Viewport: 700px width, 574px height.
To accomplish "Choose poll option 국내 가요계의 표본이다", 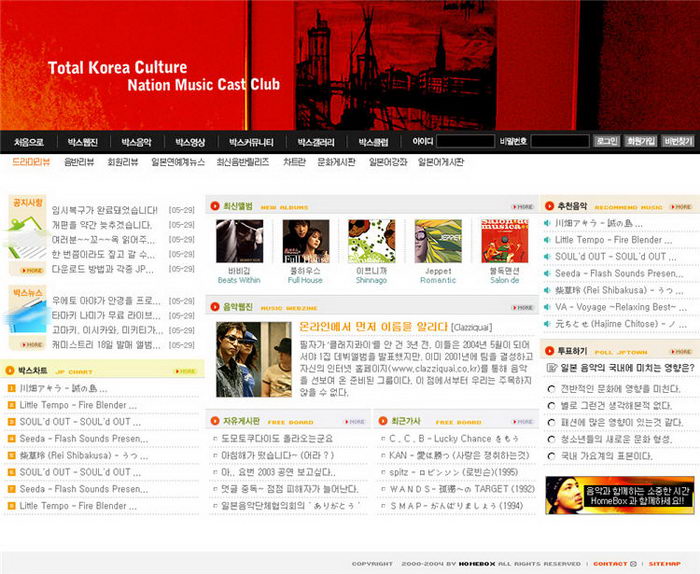I will pos(550,455).
